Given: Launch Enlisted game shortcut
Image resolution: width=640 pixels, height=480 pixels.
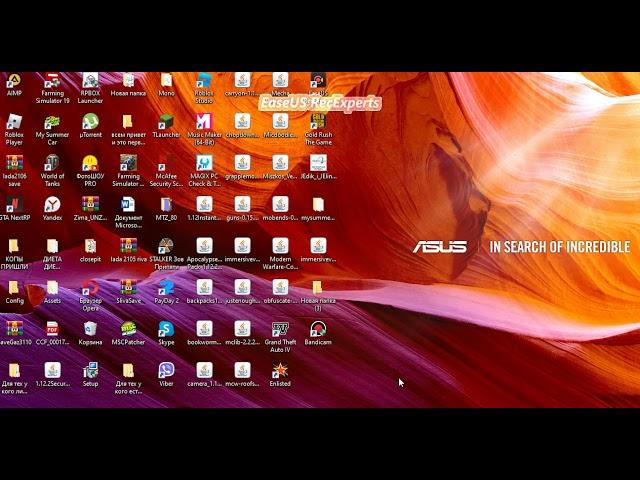Looking at the screenshot, I should pos(280,375).
